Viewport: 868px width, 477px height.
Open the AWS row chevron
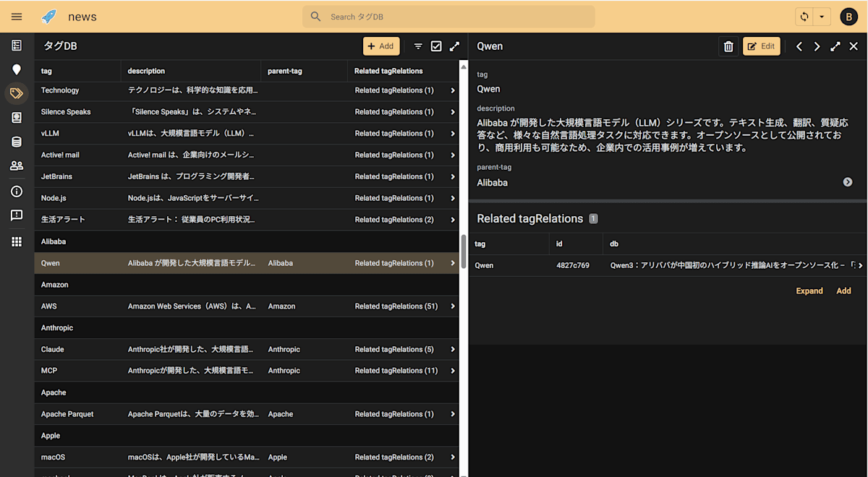pos(453,306)
